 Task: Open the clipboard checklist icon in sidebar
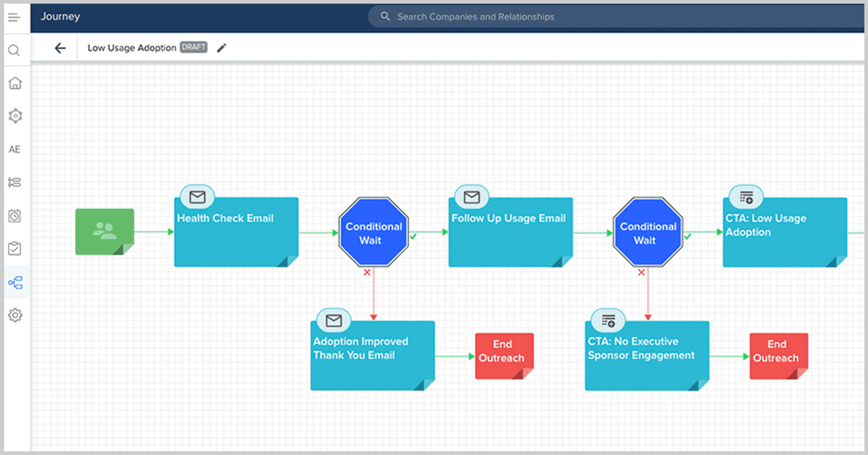pos(14,248)
